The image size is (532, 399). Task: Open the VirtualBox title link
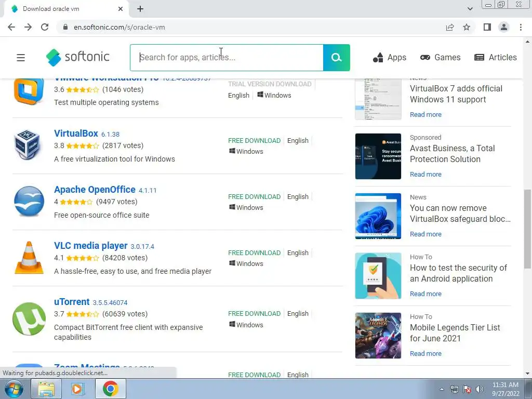(x=76, y=134)
